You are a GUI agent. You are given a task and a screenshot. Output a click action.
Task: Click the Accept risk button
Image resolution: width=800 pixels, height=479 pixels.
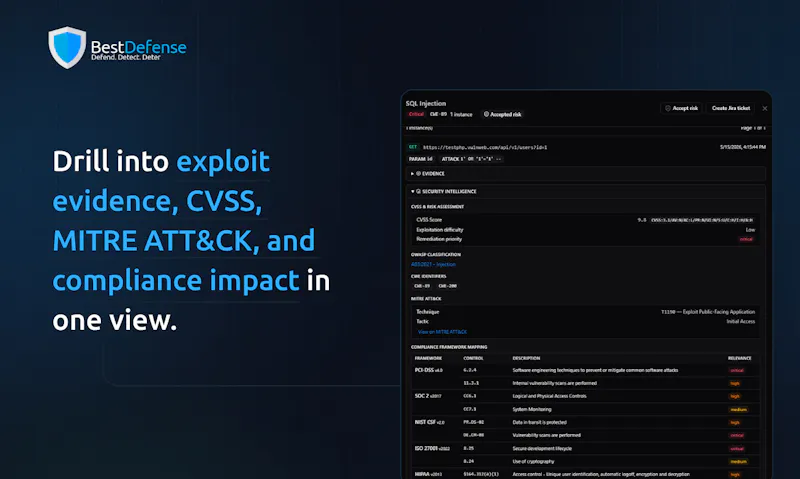(681, 108)
